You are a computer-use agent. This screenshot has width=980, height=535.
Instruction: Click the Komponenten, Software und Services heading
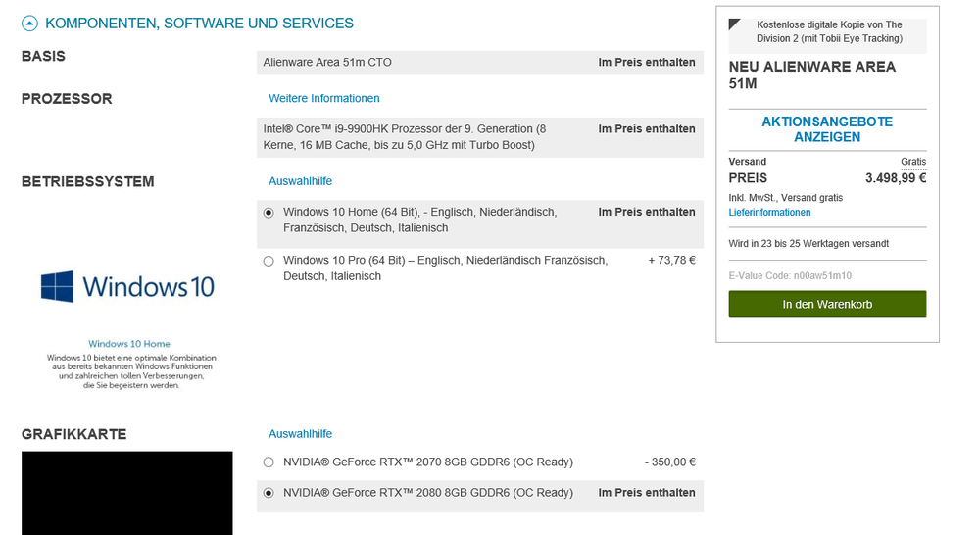[199, 23]
